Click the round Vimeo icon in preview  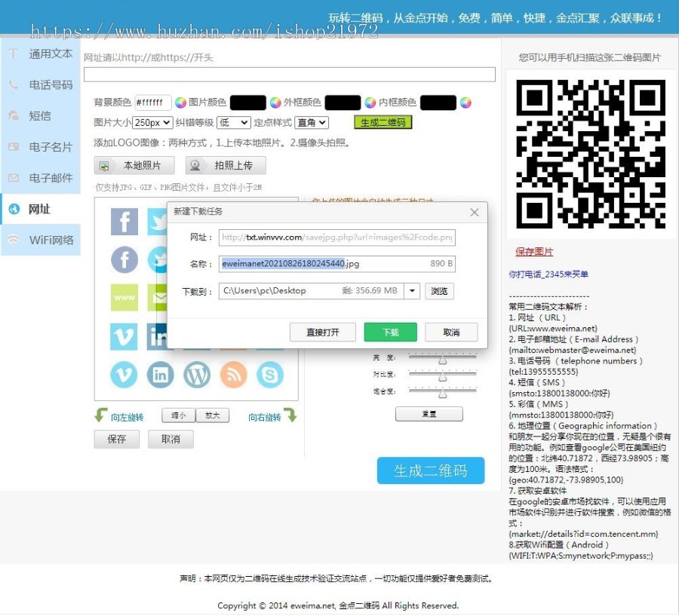tap(124, 375)
